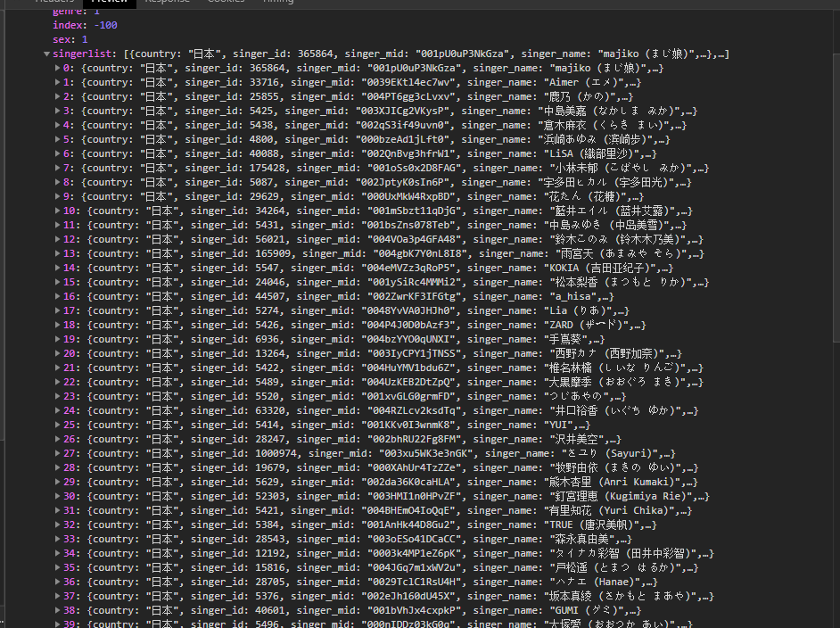The image size is (840, 628).
Task: Expand item 0 majiko entry
Action: (57, 68)
